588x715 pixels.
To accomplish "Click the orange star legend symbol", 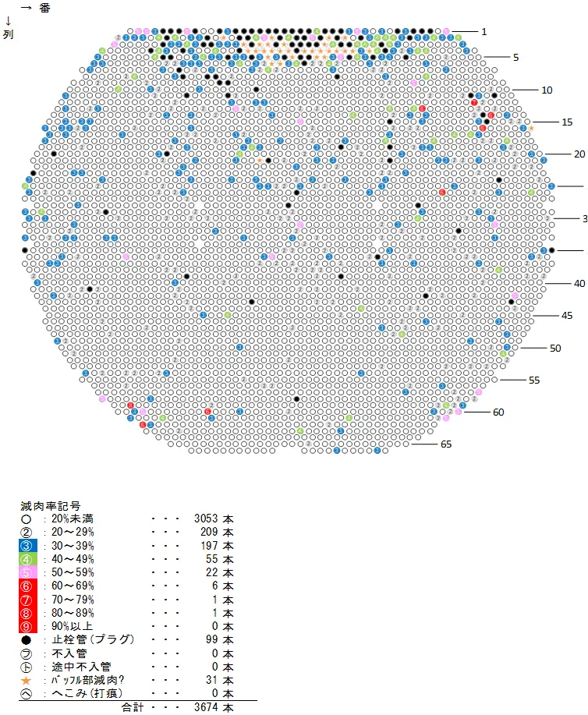I will (27, 681).
